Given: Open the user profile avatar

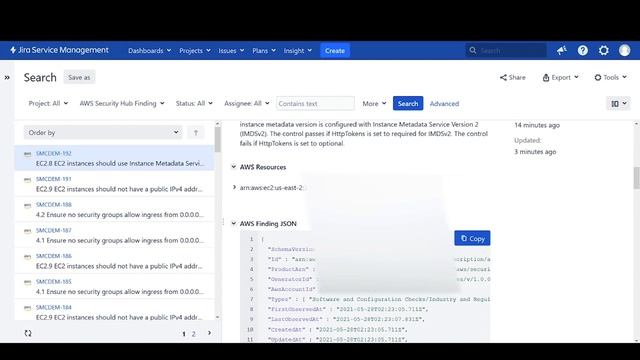Looking at the screenshot, I should [x=624, y=50].
